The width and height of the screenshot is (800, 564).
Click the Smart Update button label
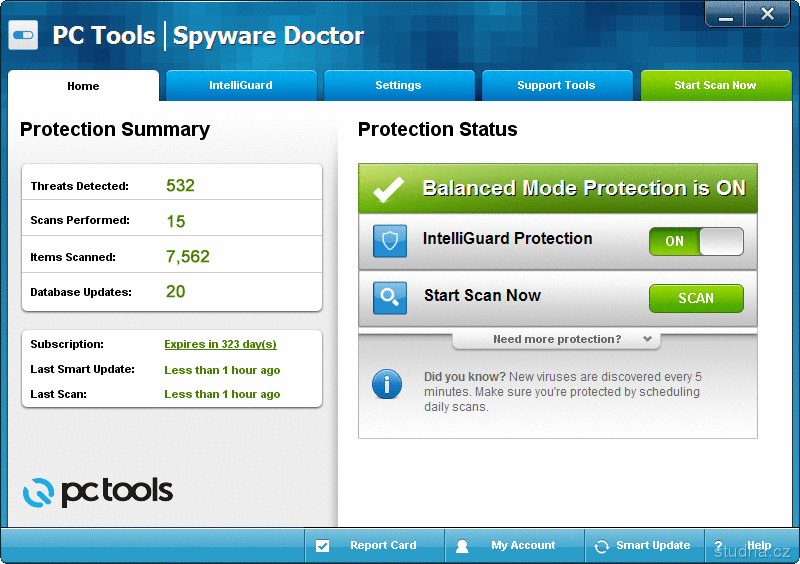click(x=653, y=546)
